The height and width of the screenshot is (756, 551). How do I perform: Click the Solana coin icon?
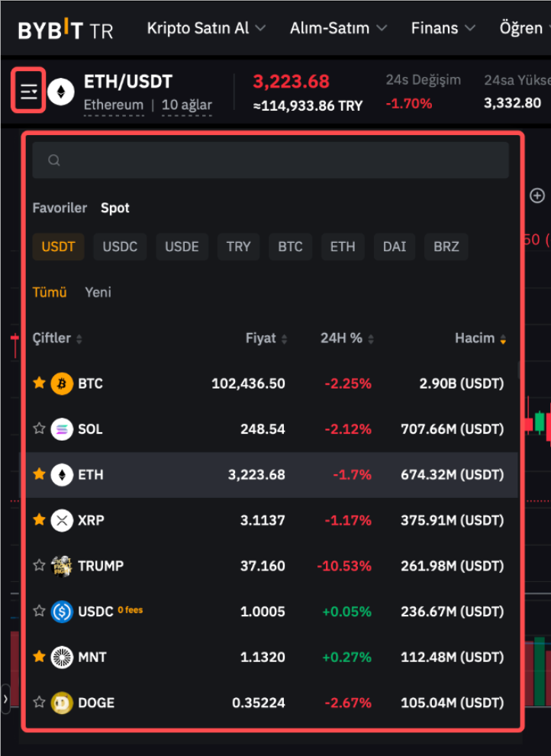[62, 429]
